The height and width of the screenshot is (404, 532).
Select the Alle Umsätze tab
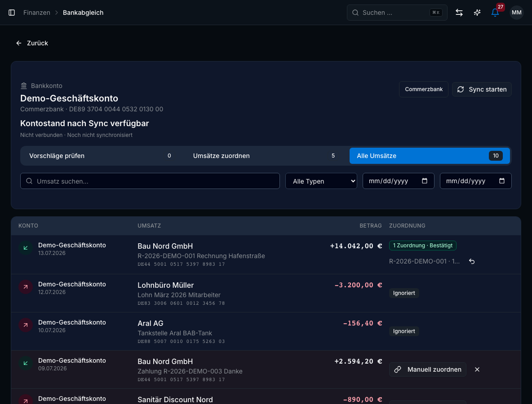coord(430,156)
